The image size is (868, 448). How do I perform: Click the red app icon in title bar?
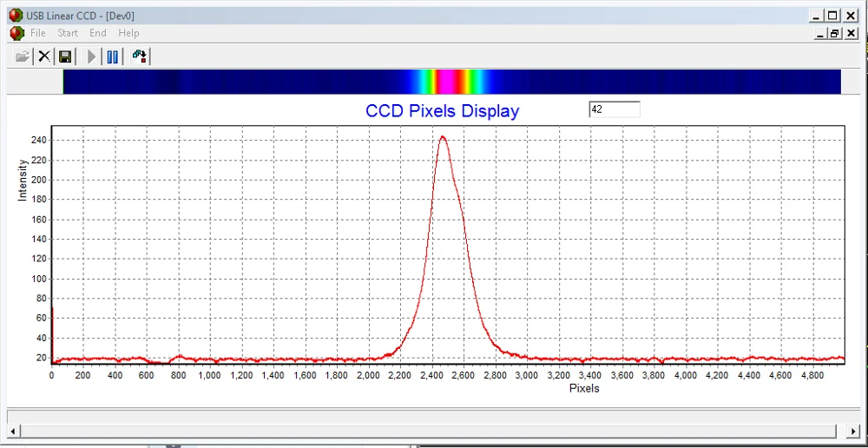click(16, 16)
